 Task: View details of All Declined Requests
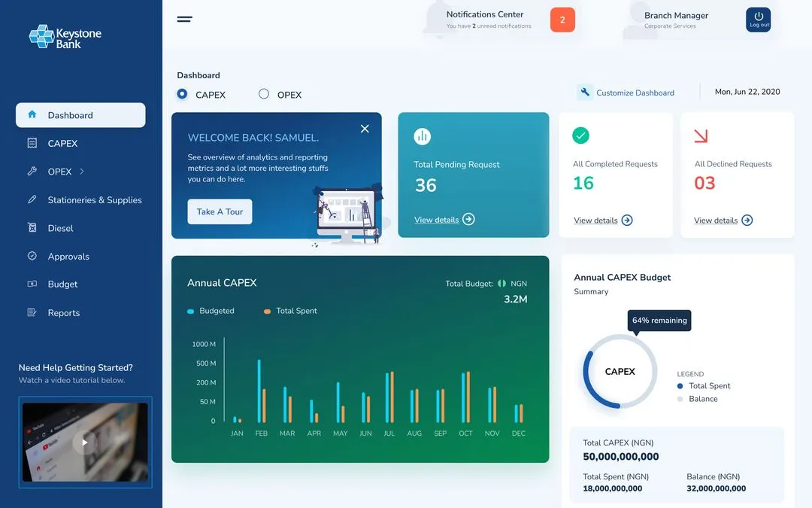coord(716,221)
